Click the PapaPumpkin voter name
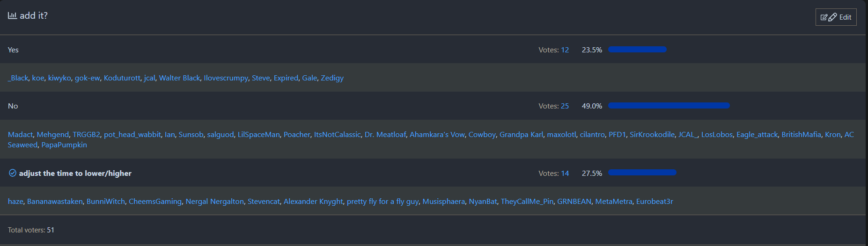This screenshot has height=246, width=868. point(64,145)
